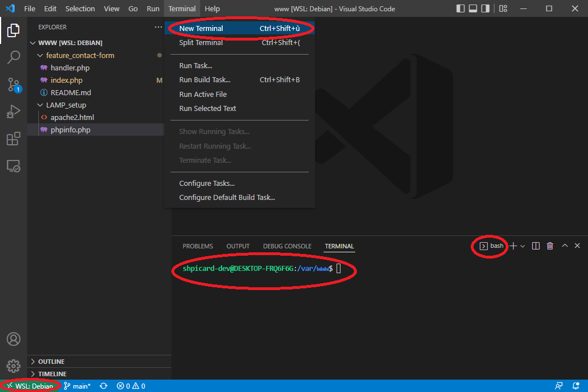Open the Run menu

coord(153,8)
